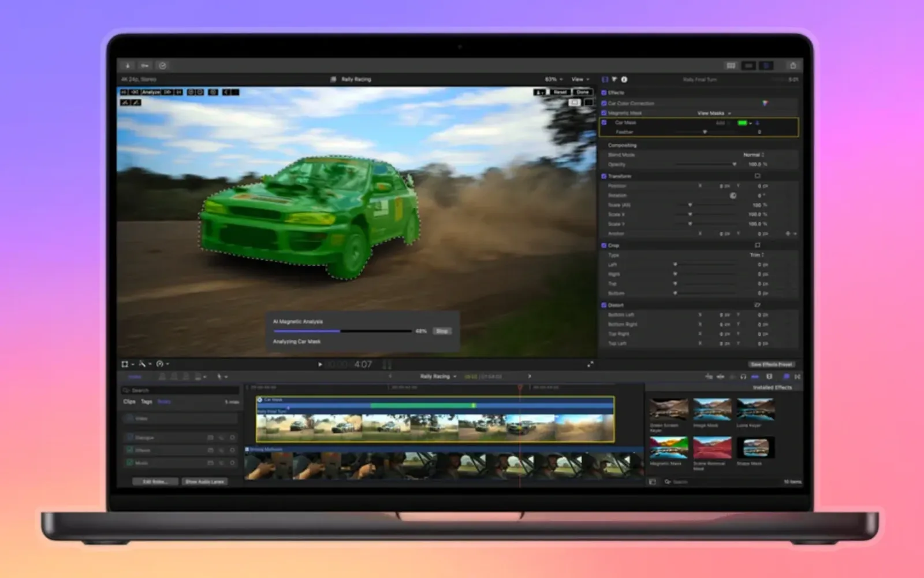Screen dimensions: 924x578
Task: Click the zoom-to-fit icon above the timeline
Action: [x=590, y=364]
